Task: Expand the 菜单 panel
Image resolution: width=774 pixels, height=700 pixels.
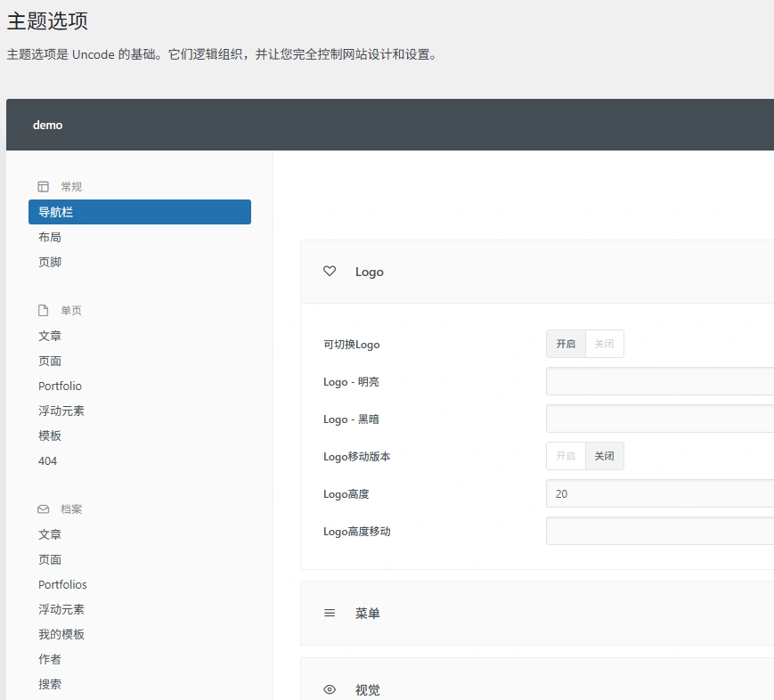Action: 367,613
